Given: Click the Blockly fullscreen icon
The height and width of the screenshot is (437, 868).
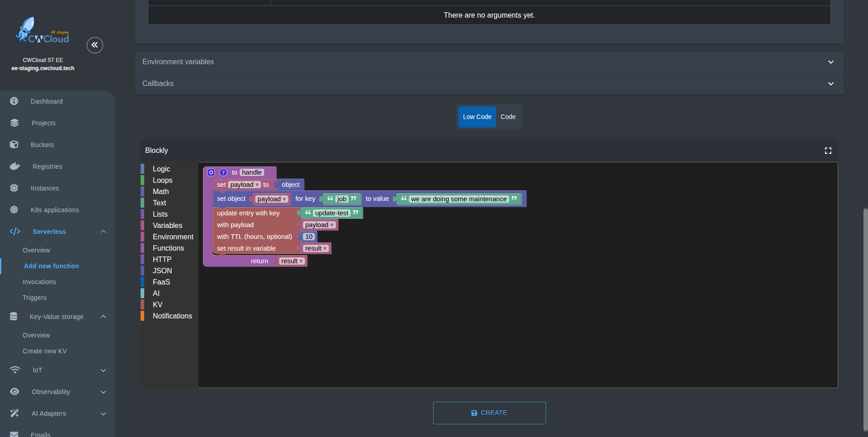Looking at the screenshot, I should 828,151.
